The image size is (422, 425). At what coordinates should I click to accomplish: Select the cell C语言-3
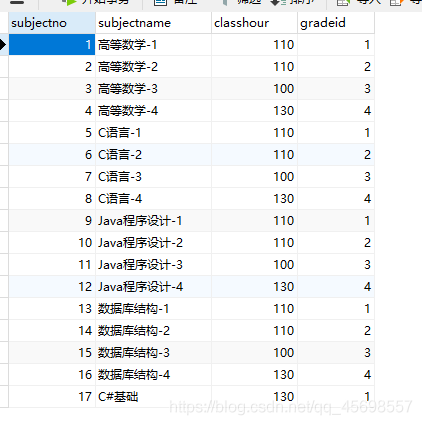coord(153,177)
